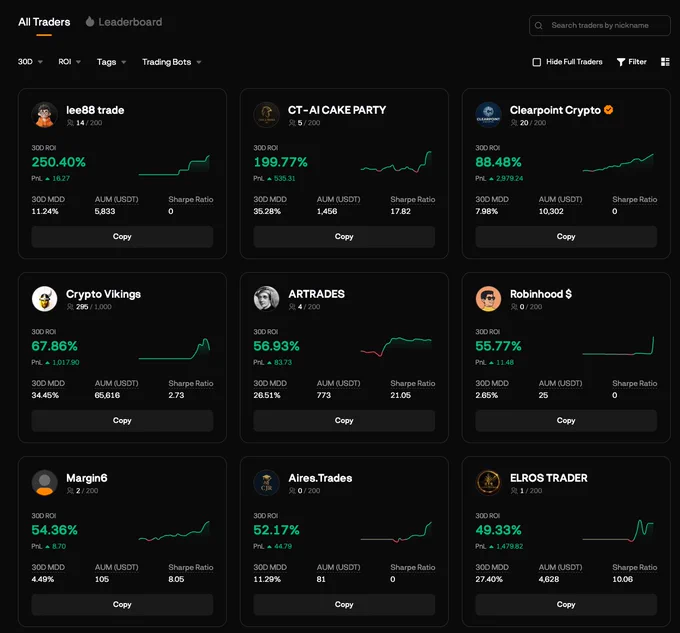Open Robinhood $ avatar
This screenshot has height=633, width=680.
tap(488, 299)
